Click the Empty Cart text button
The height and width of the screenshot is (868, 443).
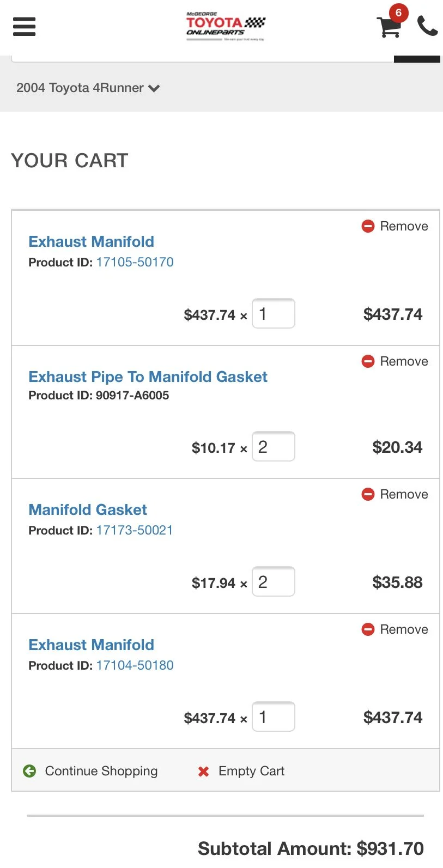point(252,771)
